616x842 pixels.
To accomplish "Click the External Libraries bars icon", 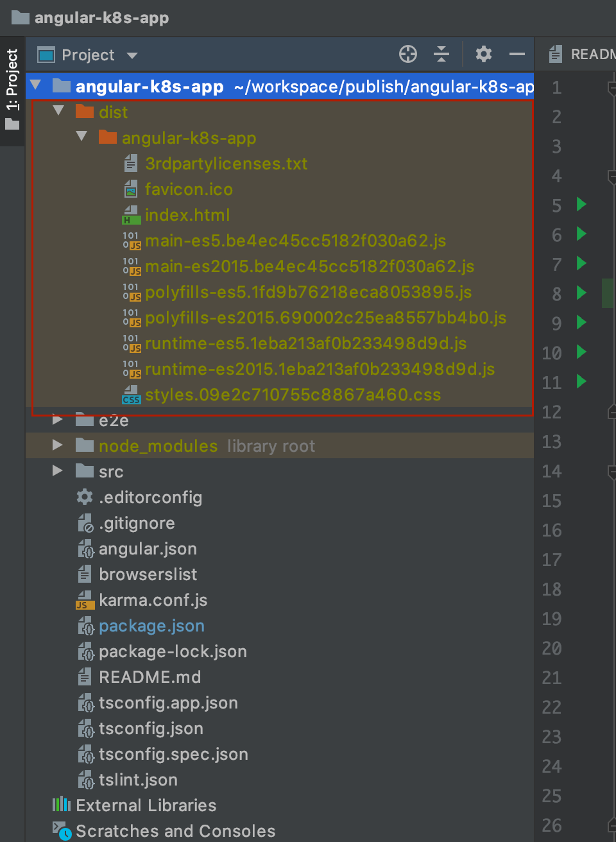I will tap(62, 804).
